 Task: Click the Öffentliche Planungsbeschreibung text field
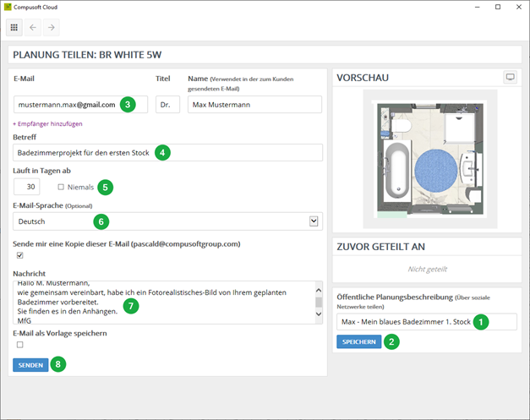427,322
